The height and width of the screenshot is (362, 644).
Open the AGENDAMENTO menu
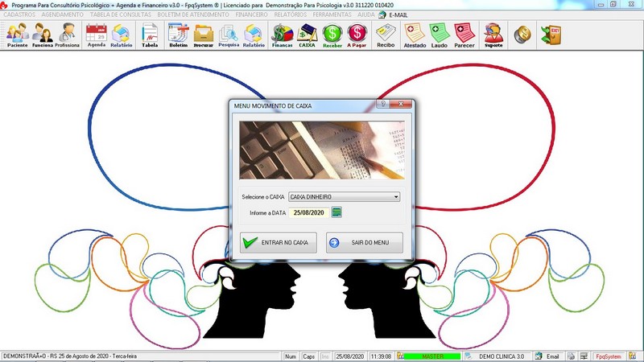(x=63, y=14)
